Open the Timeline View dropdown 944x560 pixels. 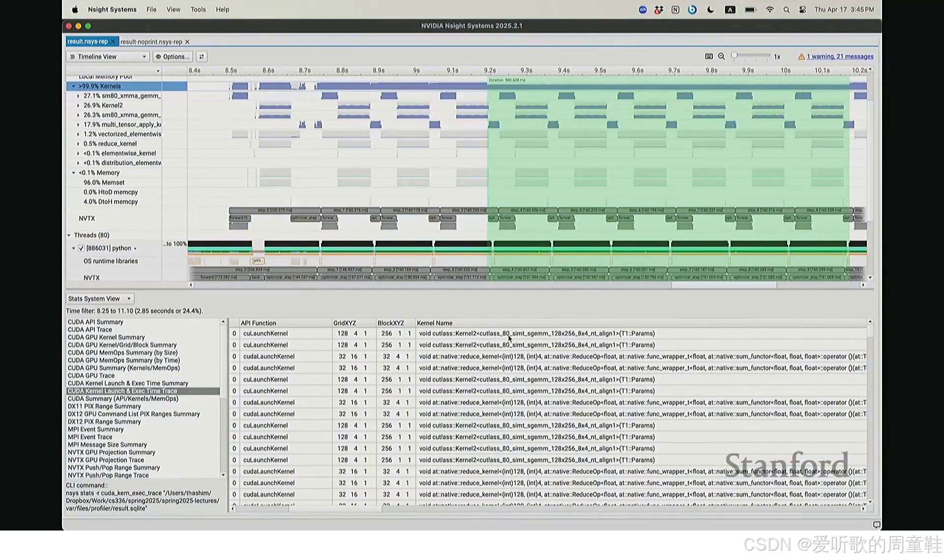pyautogui.click(x=108, y=56)
